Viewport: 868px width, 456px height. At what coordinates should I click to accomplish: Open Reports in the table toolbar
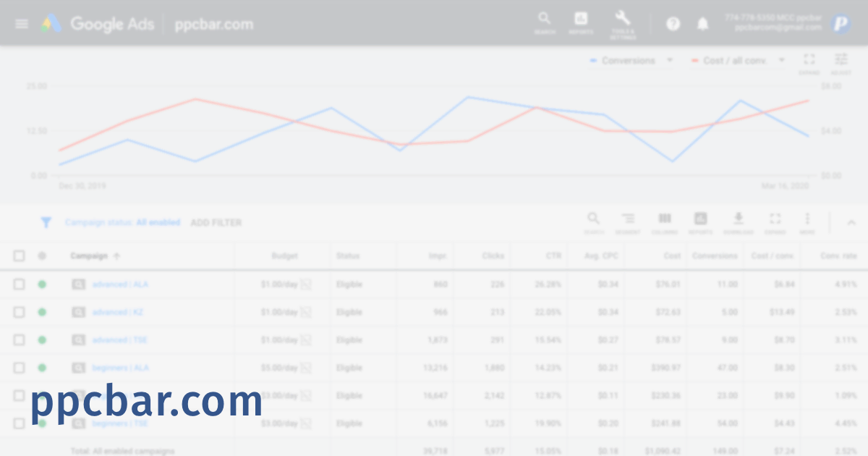coord(700,223)
